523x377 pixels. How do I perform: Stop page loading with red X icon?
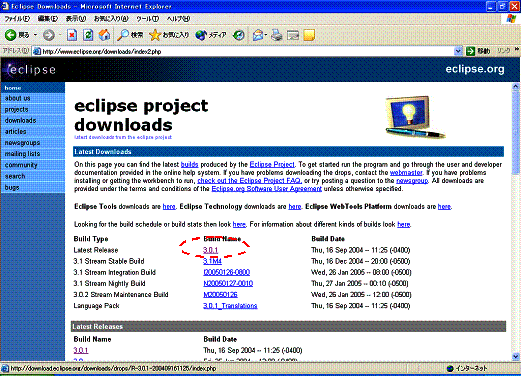click(x=72, y=35)
